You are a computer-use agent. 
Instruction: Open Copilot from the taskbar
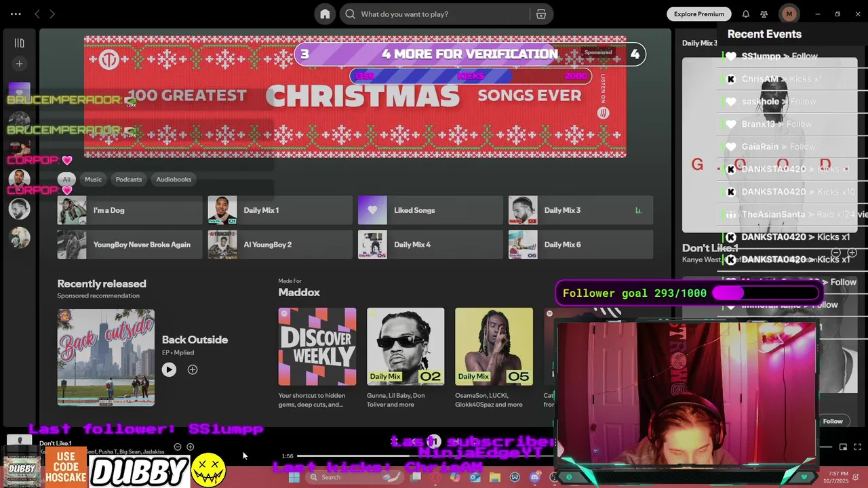455,477
